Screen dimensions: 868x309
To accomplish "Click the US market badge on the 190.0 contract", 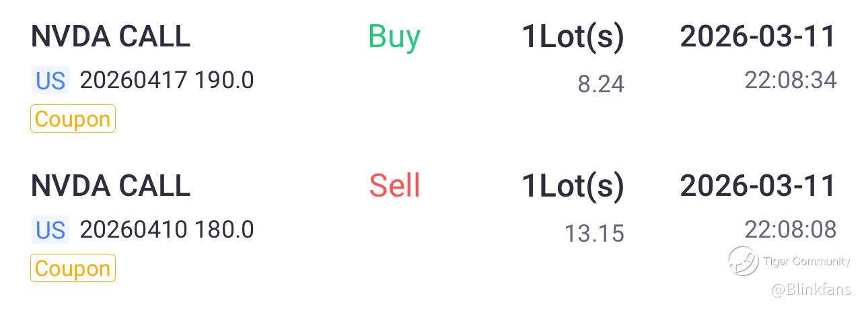I will (x=50, y=81).
